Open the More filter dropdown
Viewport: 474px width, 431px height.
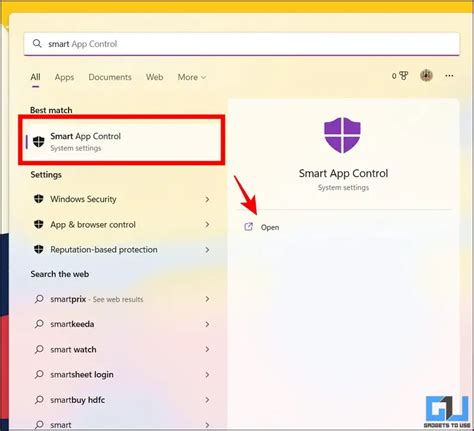[192, 77]
